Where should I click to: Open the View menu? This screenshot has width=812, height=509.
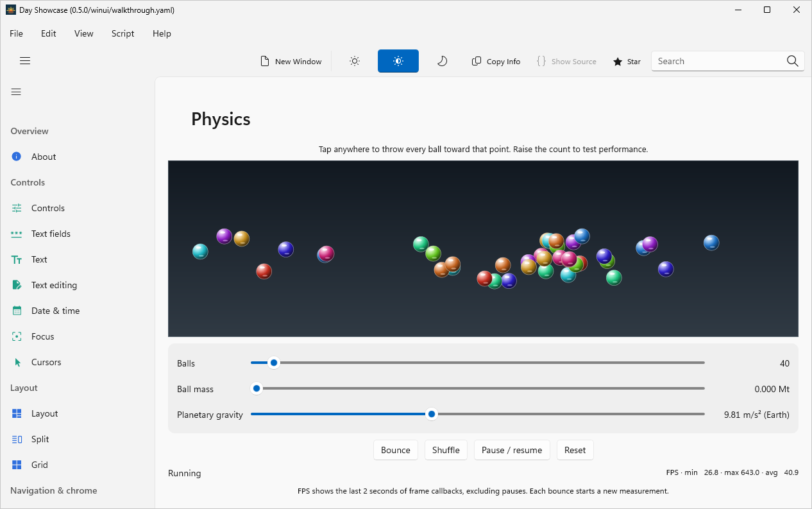[x=83, y=33]
